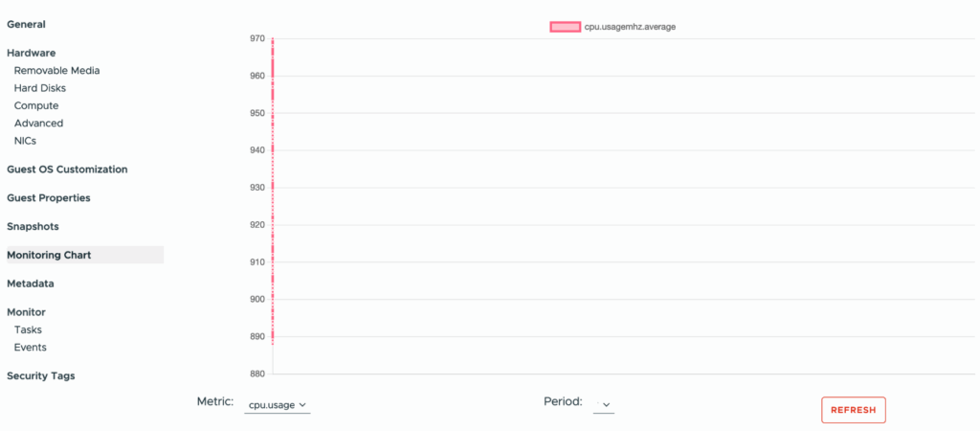This screenshot has width=980, height=431.
Task: View Guest Properties
Action: coord(49,198)
